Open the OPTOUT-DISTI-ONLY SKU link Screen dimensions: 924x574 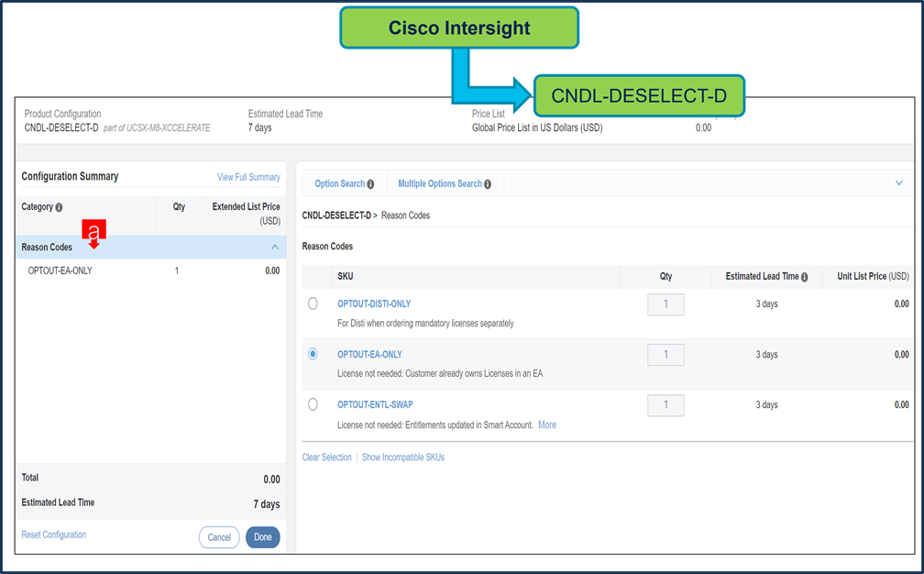pos(374,304)
